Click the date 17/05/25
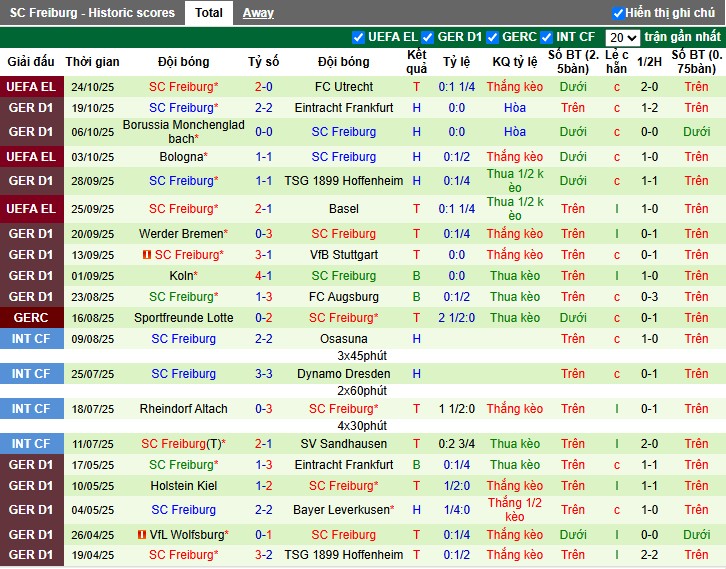This screenshot has height=569, width=726. tap(93, 465)
